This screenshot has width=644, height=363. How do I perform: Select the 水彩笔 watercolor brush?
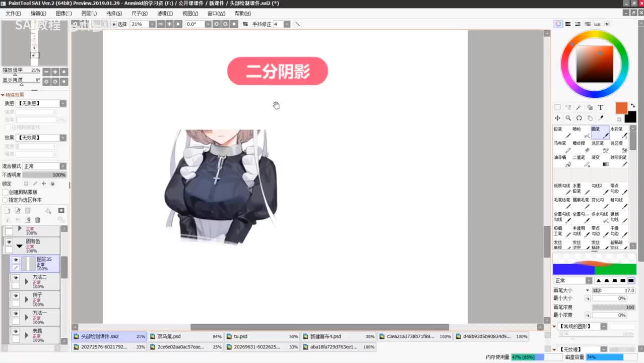coord(619,133)
